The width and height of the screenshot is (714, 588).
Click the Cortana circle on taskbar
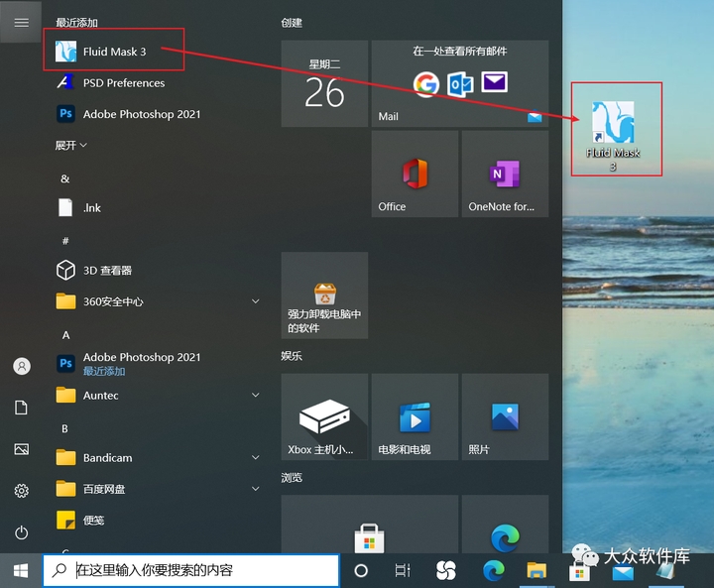pos(361,570)
